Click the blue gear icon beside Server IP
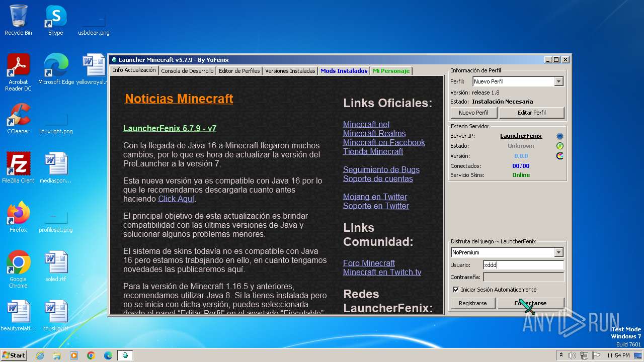 click(x=559, y=136)
